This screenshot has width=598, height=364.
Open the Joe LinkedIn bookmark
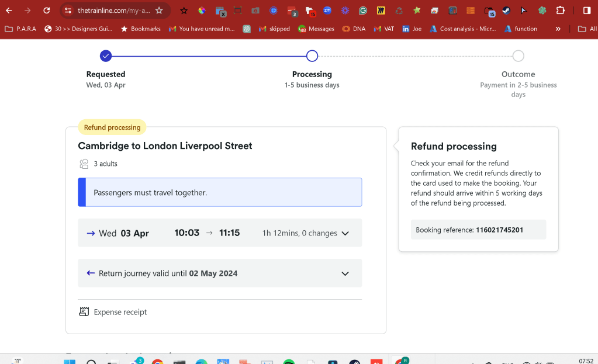(412, 29)
